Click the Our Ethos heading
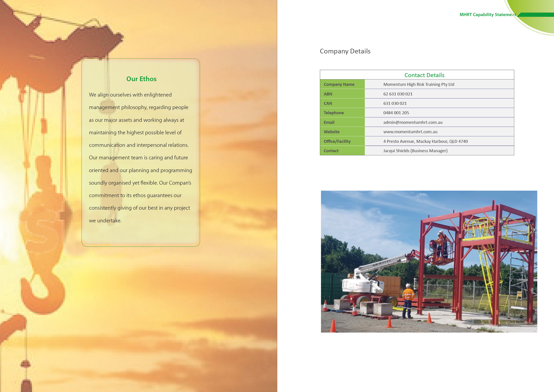The width and height of the screenshot is (554, 392). click(141, 79)
